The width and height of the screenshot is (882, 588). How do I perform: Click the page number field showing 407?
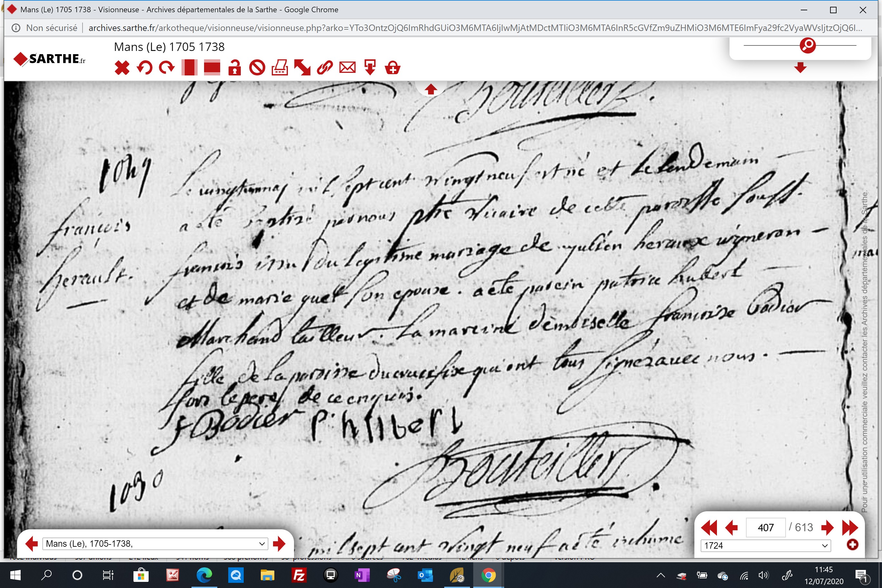(765, 528)
